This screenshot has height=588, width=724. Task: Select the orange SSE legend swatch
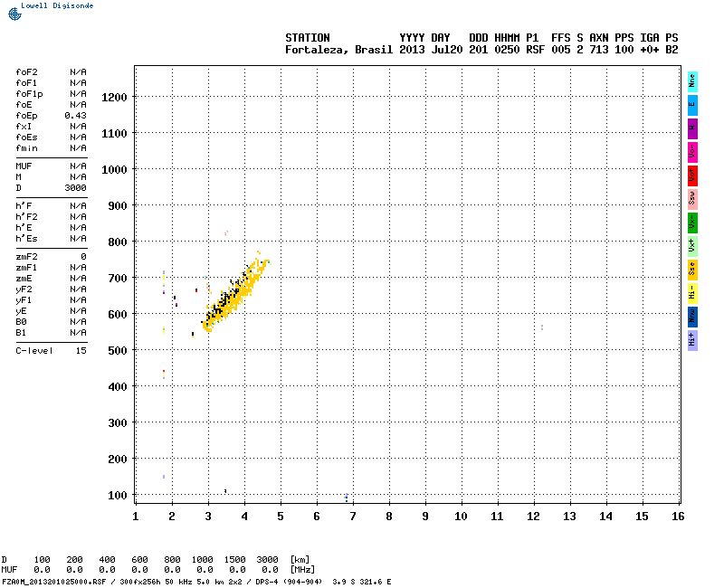click(x=692, y=270)
